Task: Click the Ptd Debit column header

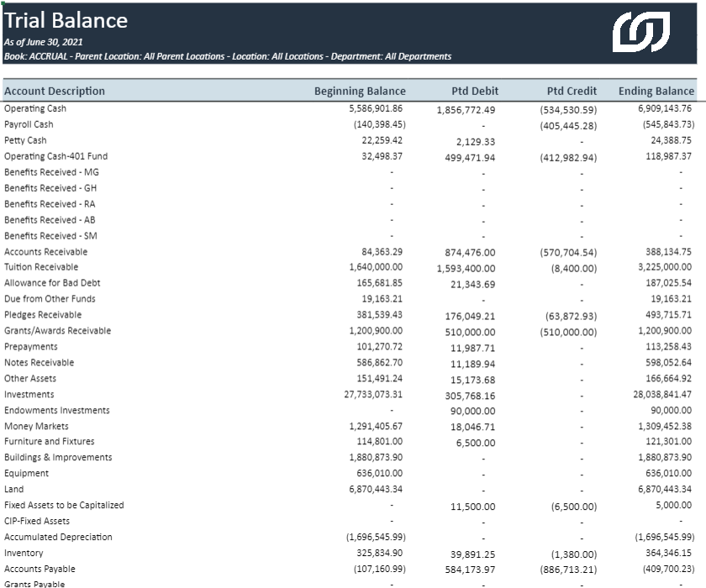Action: pyautogui.click(x=474, y=91)
